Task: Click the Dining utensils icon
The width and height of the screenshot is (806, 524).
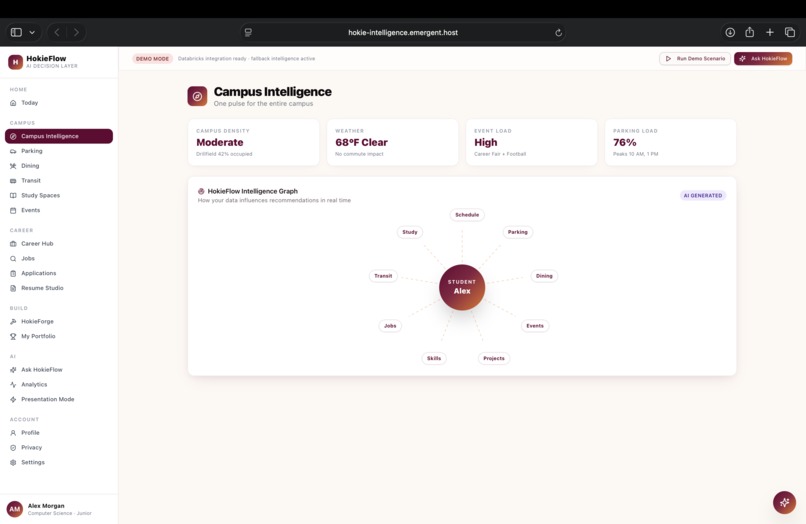Action: (13, 166)
